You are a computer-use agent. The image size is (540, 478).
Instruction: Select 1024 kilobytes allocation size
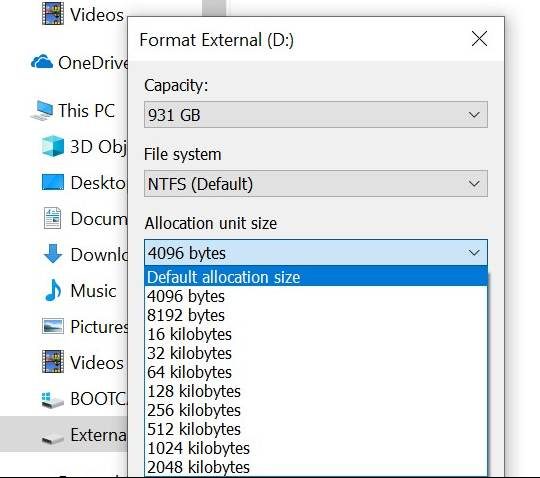pos(315,448)
